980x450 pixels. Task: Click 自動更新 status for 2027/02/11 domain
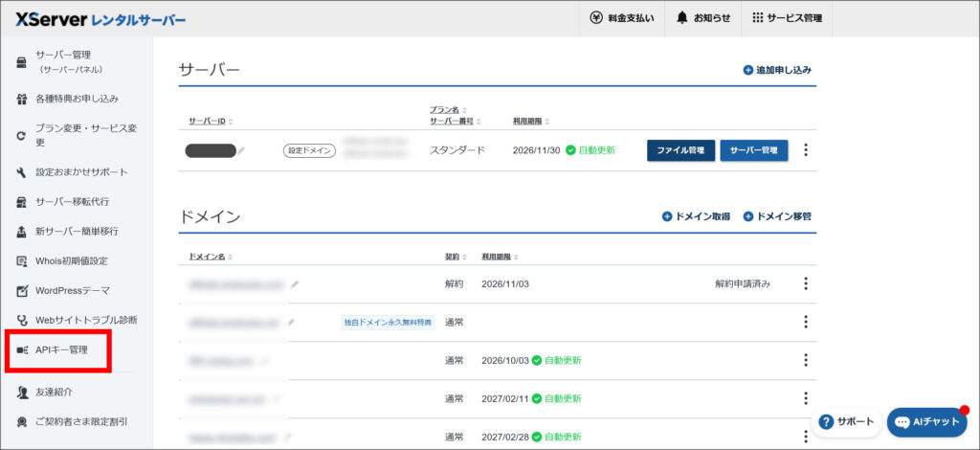556,398
